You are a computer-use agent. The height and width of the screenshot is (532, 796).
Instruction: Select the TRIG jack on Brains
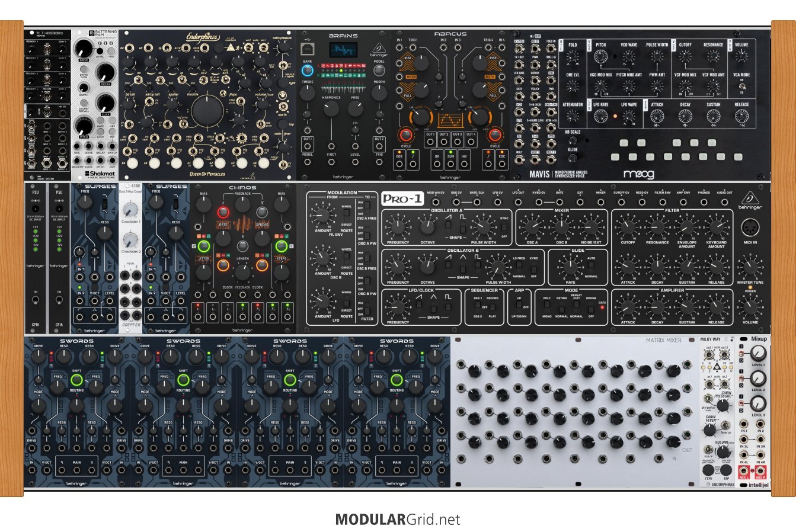(x=379, y=162)
